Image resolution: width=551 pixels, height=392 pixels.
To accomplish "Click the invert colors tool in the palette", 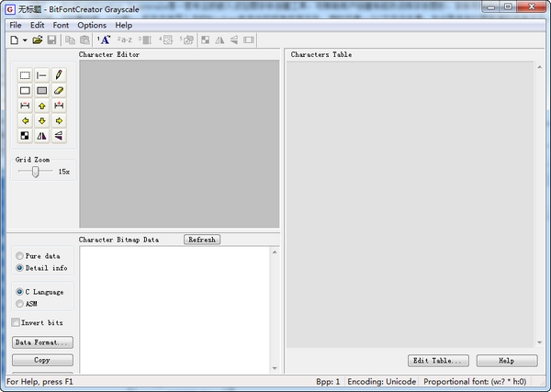I will pyautogui.click(x=25, y=135).
